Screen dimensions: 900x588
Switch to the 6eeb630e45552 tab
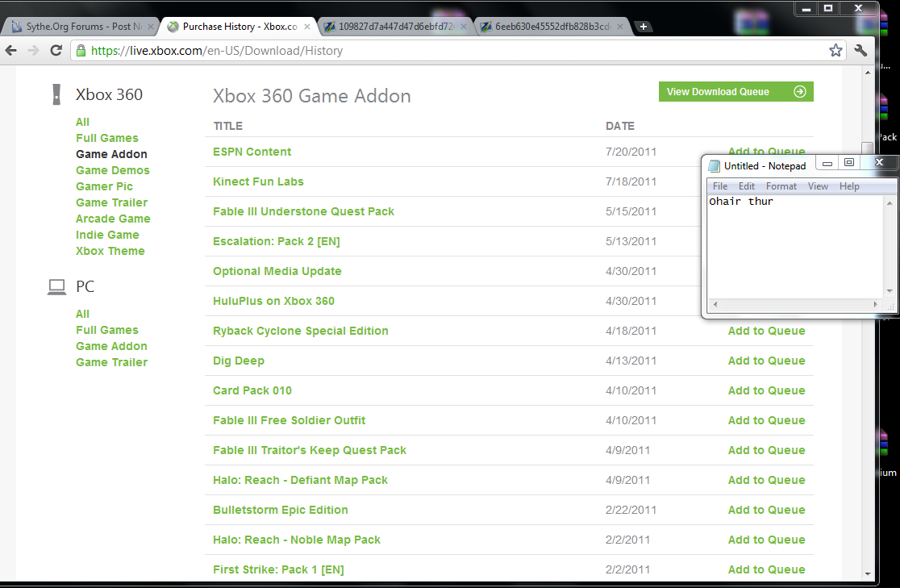pyautogui.click(x=552, y=27)
